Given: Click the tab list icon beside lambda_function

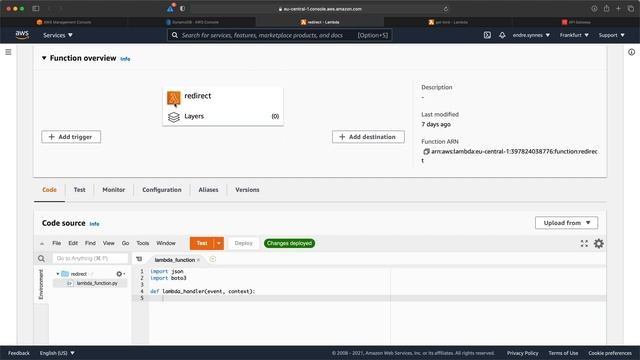Looking at the screenshot, I should [x=139, y=259].
